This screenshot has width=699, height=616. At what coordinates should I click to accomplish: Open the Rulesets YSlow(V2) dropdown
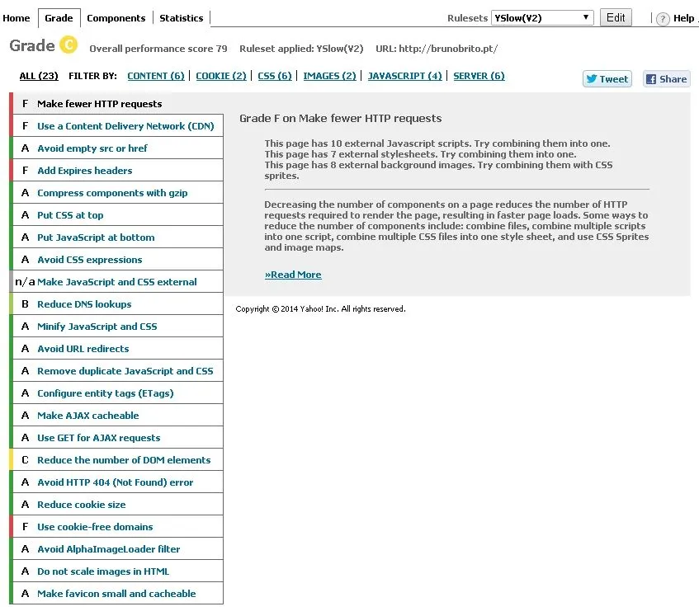click(x=542, y=18)
